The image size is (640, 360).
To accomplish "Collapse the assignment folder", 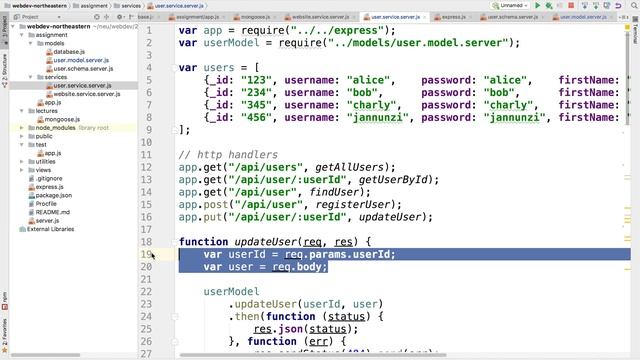I will pyautogui.click(x=22, y=35).
